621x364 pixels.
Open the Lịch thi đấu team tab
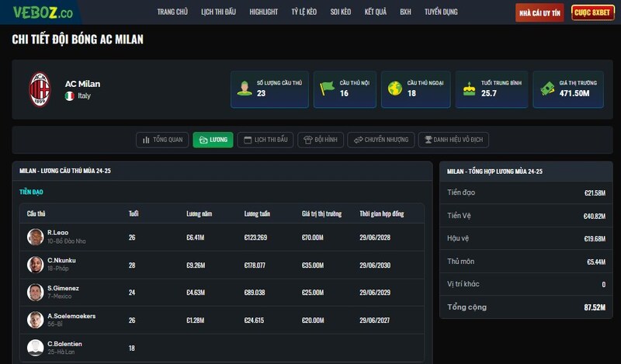click(x=265, y=140)
